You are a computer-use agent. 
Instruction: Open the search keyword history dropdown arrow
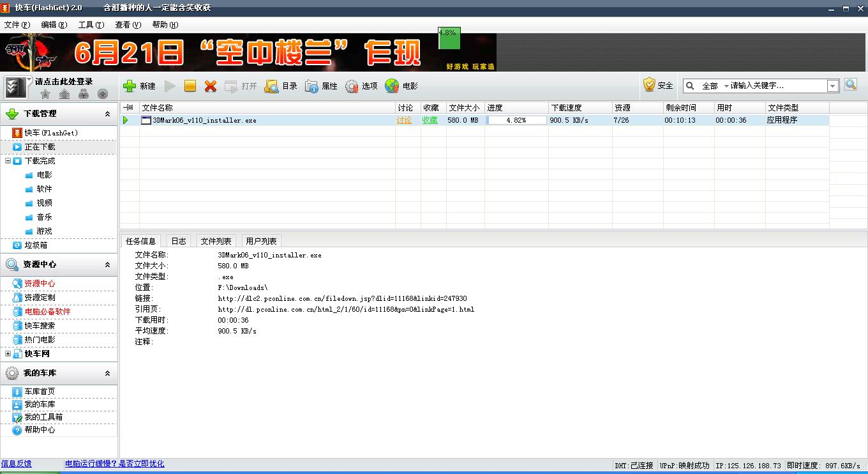pos(833,86)
